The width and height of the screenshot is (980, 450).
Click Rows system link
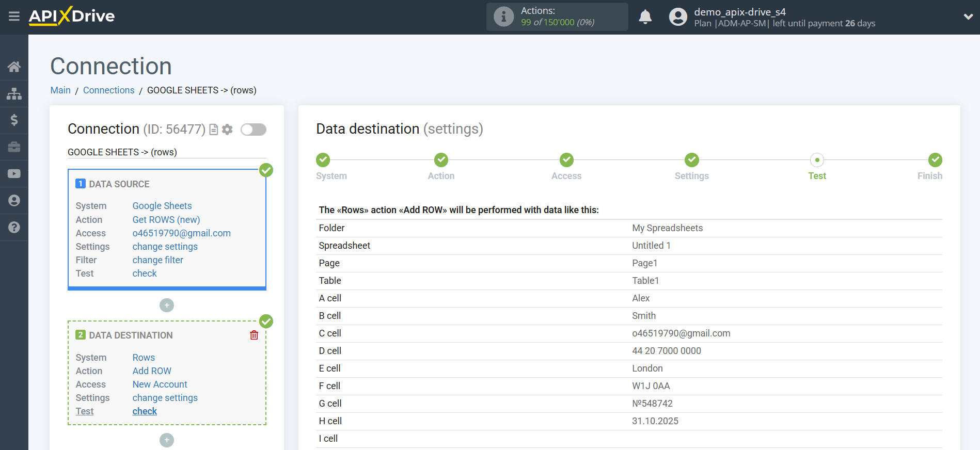coord(144,358)
